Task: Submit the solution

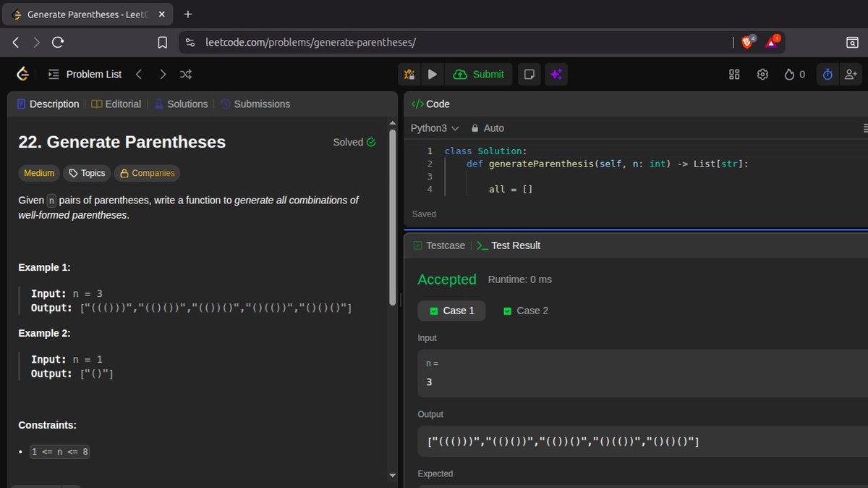Action: click(x=479, y=74)
